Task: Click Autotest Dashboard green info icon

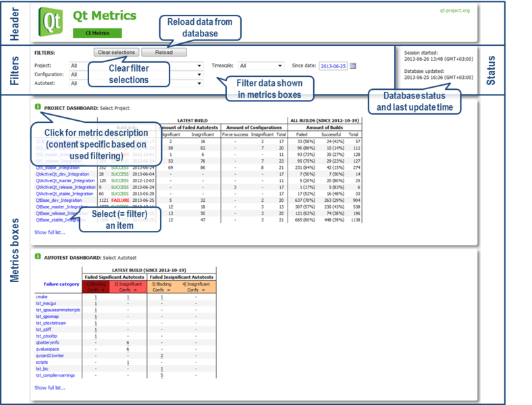Action: click(x=38, y=257)
